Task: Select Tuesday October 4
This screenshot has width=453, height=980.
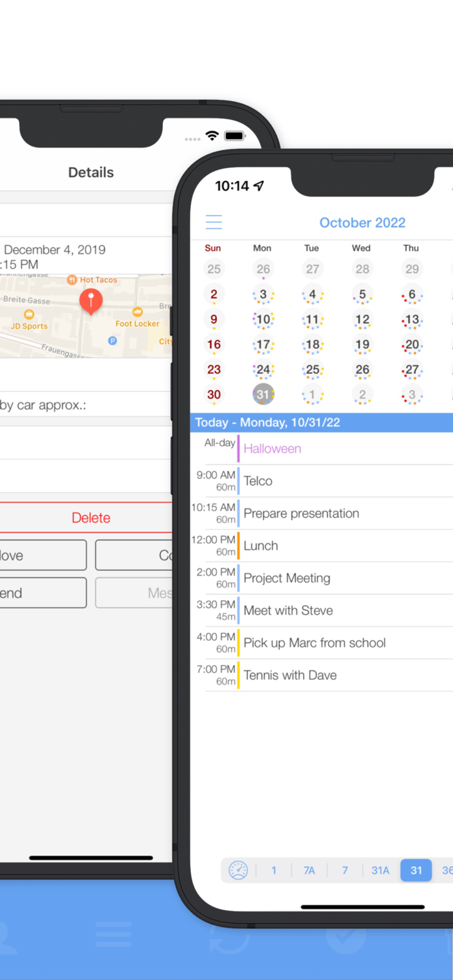Action: [x=312, y=295]
